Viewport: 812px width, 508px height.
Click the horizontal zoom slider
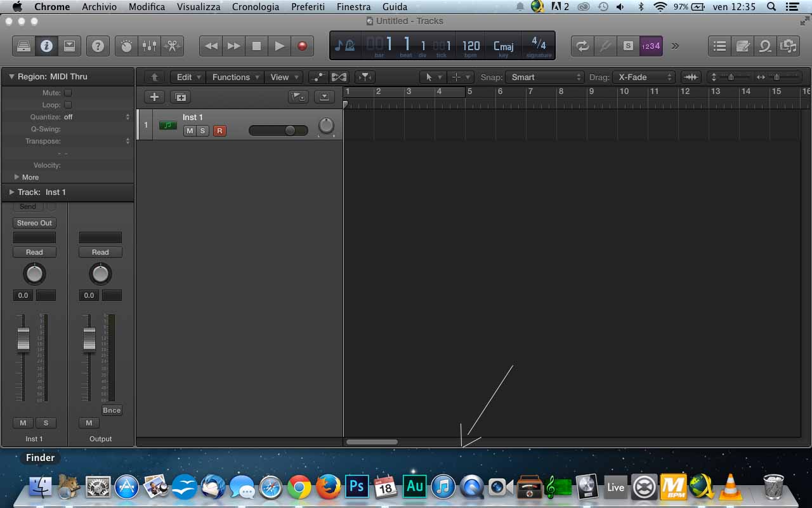point(776,77)
